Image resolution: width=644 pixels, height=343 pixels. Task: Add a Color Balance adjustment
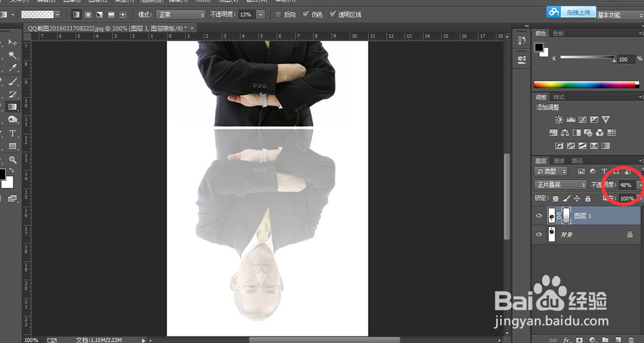click(x=565, y=133)
